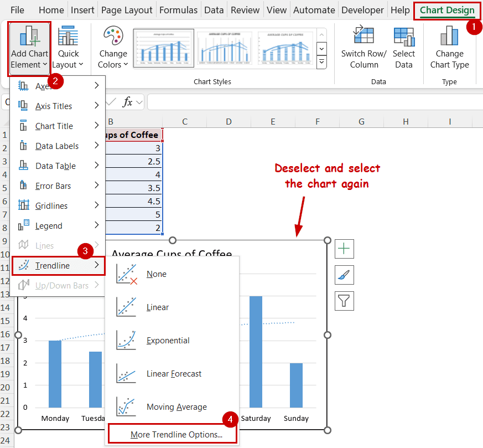Image resolution: width=483 pixels, height=448 pixels.
Task: Open the Add Chart Element dropdown
Action: pos(29,48)
